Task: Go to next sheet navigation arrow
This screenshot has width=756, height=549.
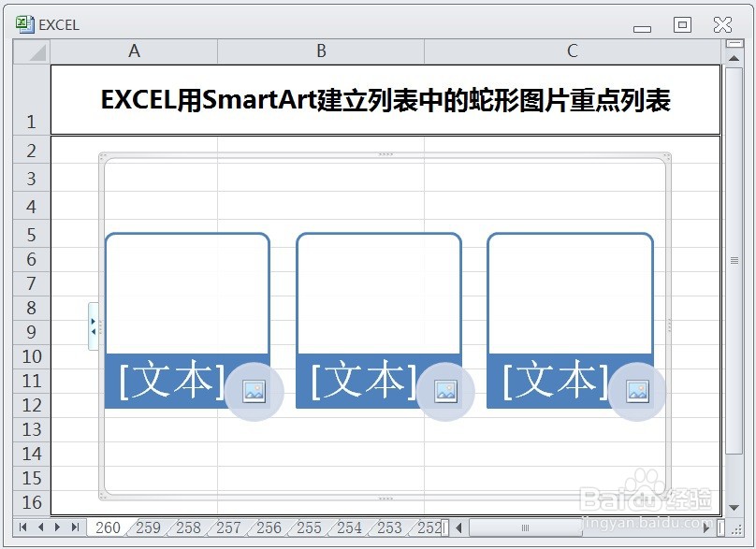Action: click(57, 527)
